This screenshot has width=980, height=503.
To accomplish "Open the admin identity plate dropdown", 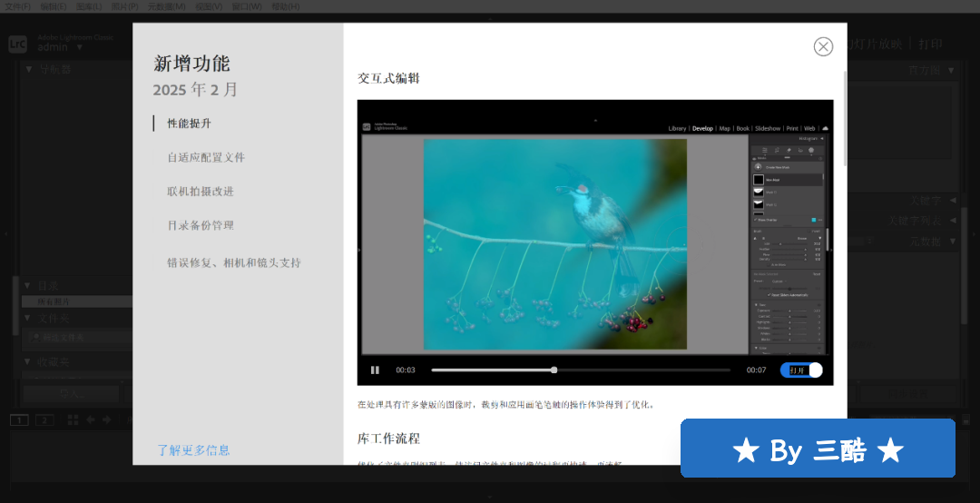I will point(79,47).
